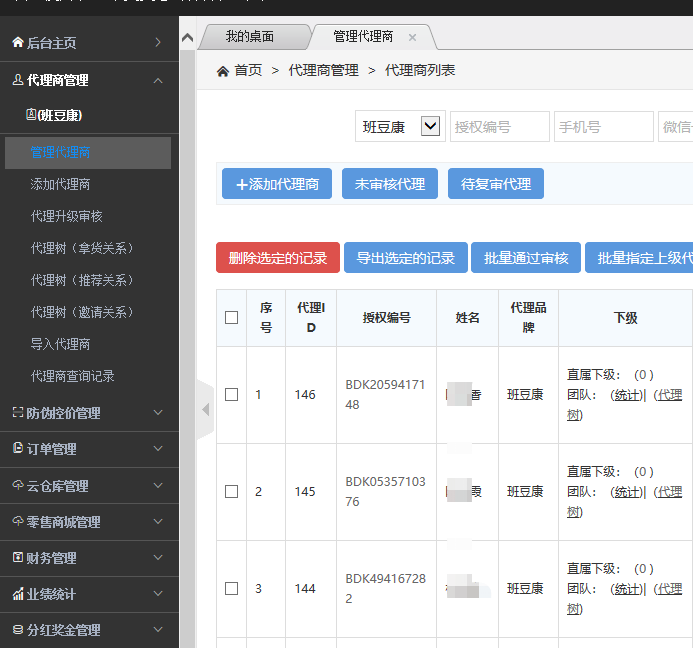This screenshot has height=648, width=693.
Task: Open 代理树（推荐关系）menu item
Action: click(x=82, y=280)
